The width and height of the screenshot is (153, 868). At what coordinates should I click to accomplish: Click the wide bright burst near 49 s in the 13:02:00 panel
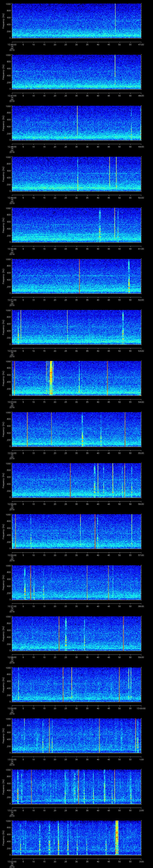(x=117, y=838)
